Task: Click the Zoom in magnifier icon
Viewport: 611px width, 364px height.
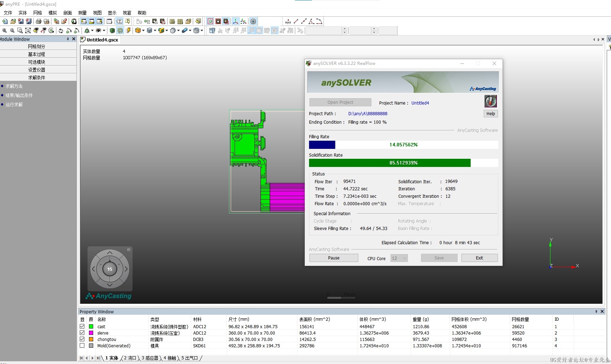Action: point(5,30)
